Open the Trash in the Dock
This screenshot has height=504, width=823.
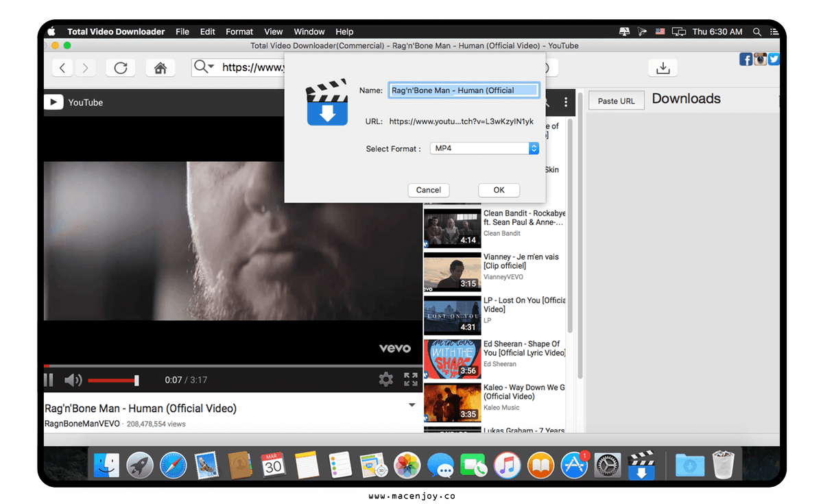(x=724, y=464)
